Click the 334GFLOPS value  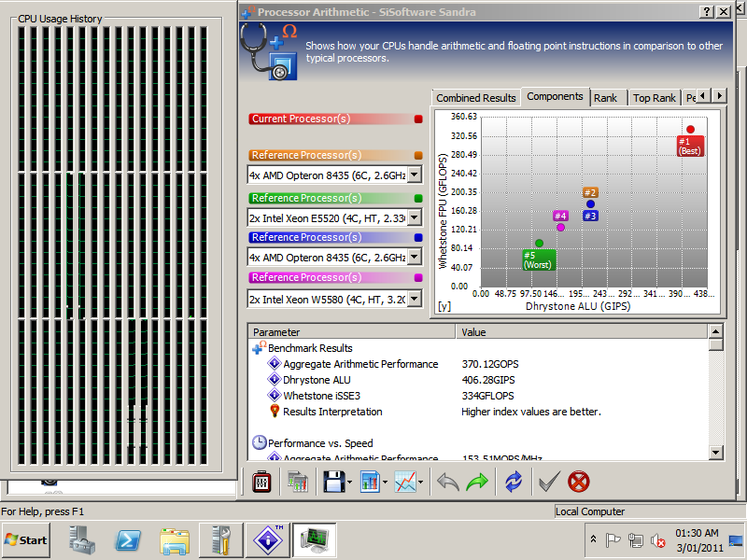tap(487, 396)
